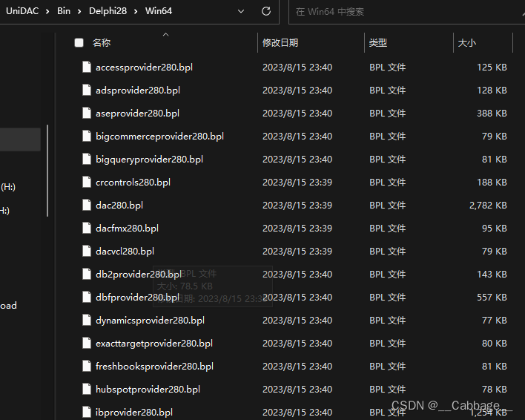Sort files by the 类型 column
The width and height of the screenshot is (525, 420).
tap(378, 42)
